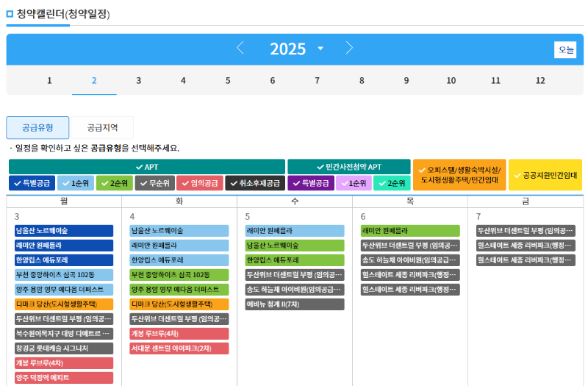The height and width of the screenshot is (386, 588).
Task: Open 두산위브 더센트럴 부평 on Friday 7
Action: (x=526, y=231)
